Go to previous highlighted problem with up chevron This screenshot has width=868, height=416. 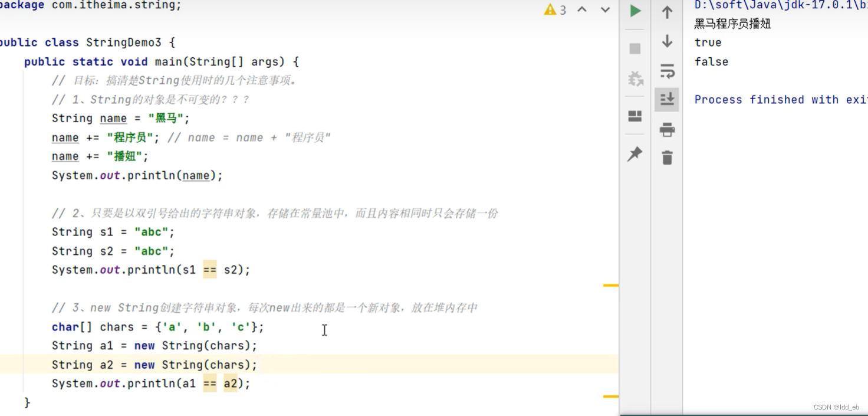[x=582, y=9]
